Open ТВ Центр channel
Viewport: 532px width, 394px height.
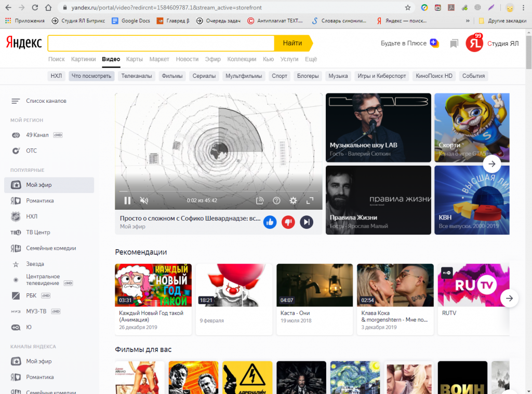click(x=49, y=232)
